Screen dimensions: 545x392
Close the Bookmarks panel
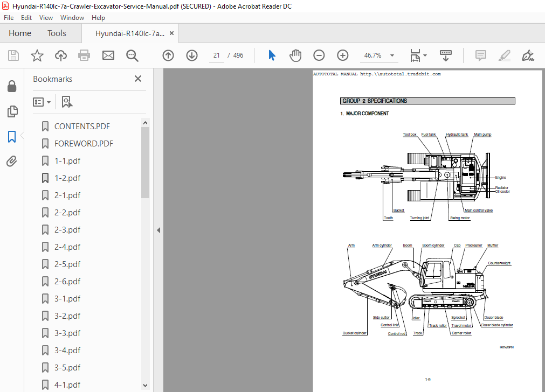click(x=138, y=79)
